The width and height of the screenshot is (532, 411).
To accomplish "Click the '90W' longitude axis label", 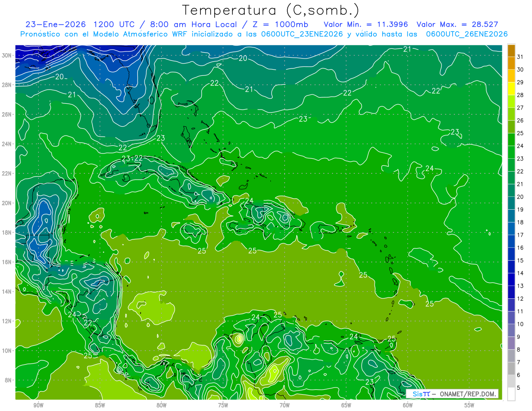I will [38, 405].
